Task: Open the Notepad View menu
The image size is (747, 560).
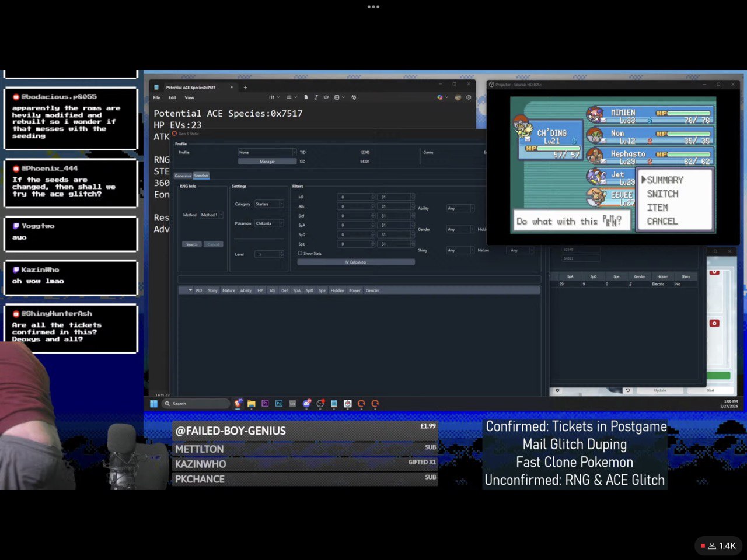Action: (190, 97)
